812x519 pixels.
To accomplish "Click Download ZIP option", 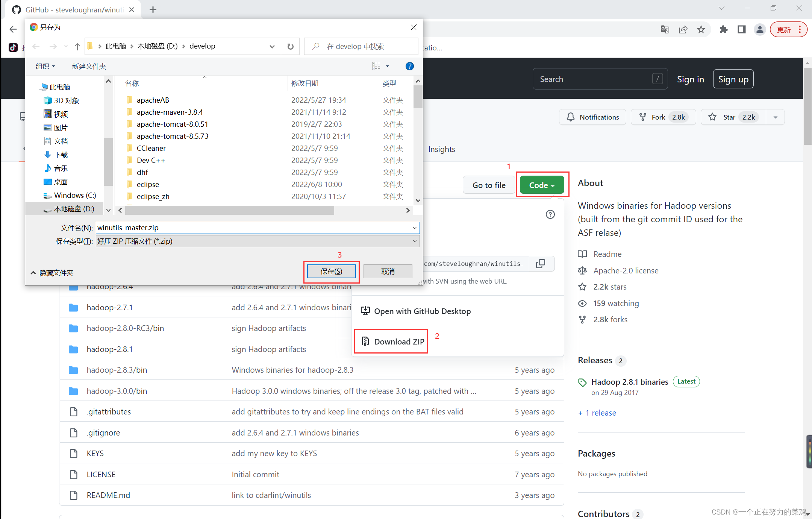I will (392, 341).
